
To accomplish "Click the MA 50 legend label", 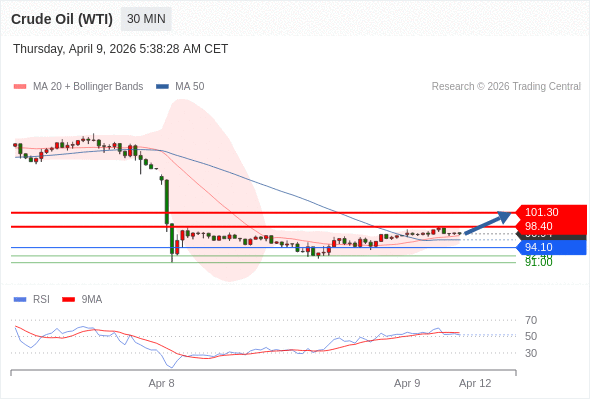I will 190,87.
